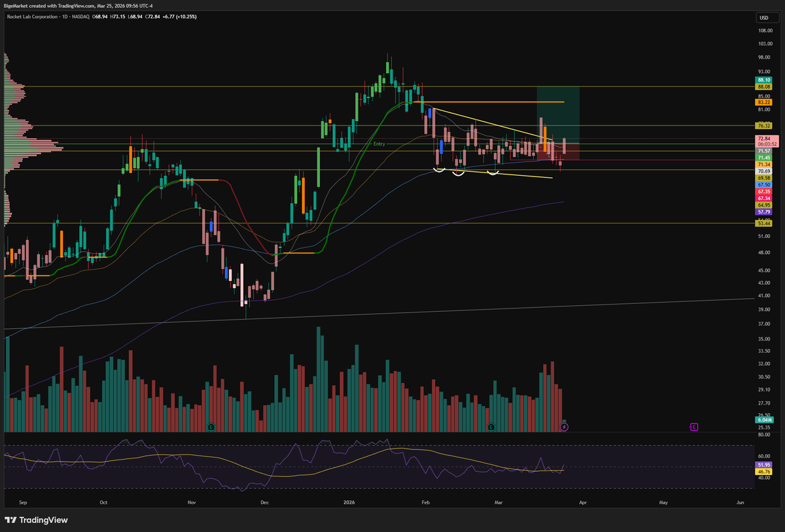Click the Jun label on time axis
Viewport: 785px width, 532px height.
740,503
